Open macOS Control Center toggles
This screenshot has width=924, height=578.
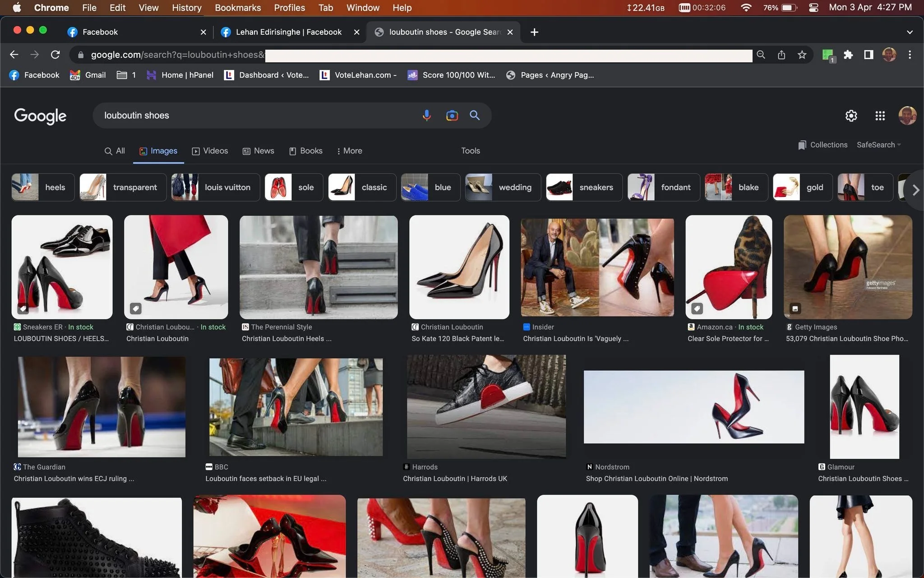[813, 8]
